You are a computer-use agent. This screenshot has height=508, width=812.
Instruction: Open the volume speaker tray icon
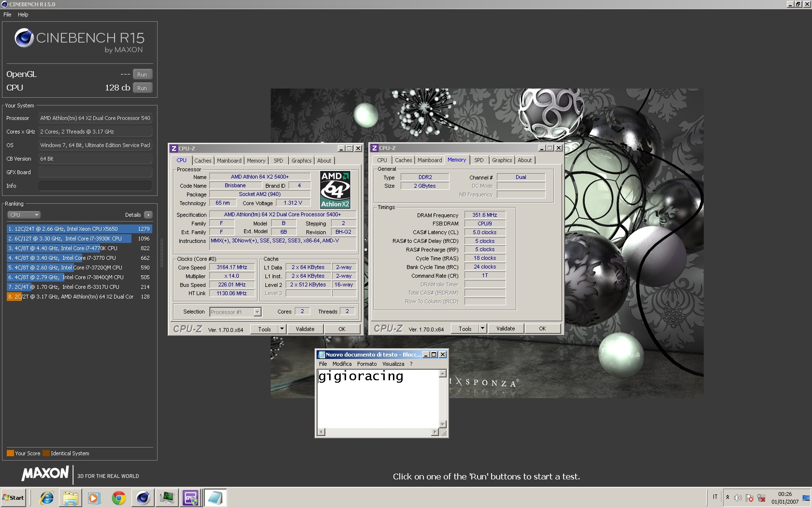point(738,498)
